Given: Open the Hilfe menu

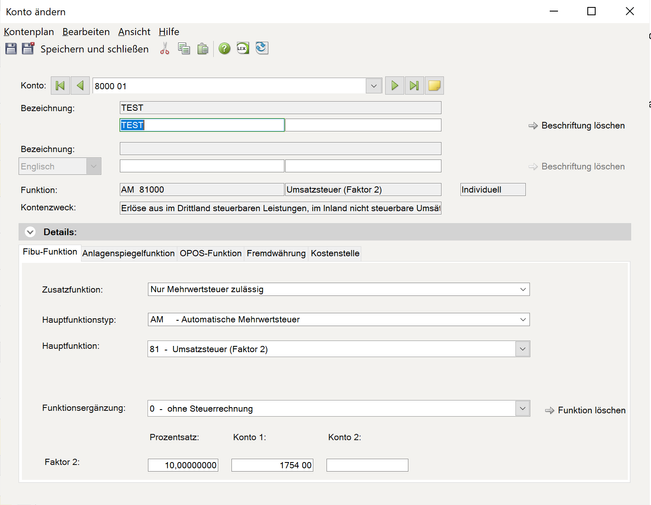Looking at the screenshot, I should click(169, 32).
